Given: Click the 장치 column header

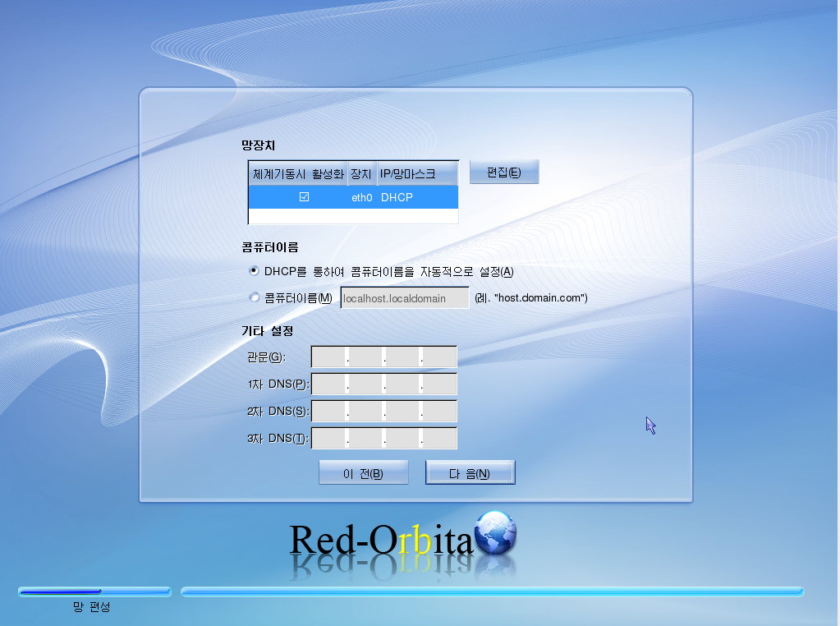Looking at the screenshot, I should click(x=361, y=173).
